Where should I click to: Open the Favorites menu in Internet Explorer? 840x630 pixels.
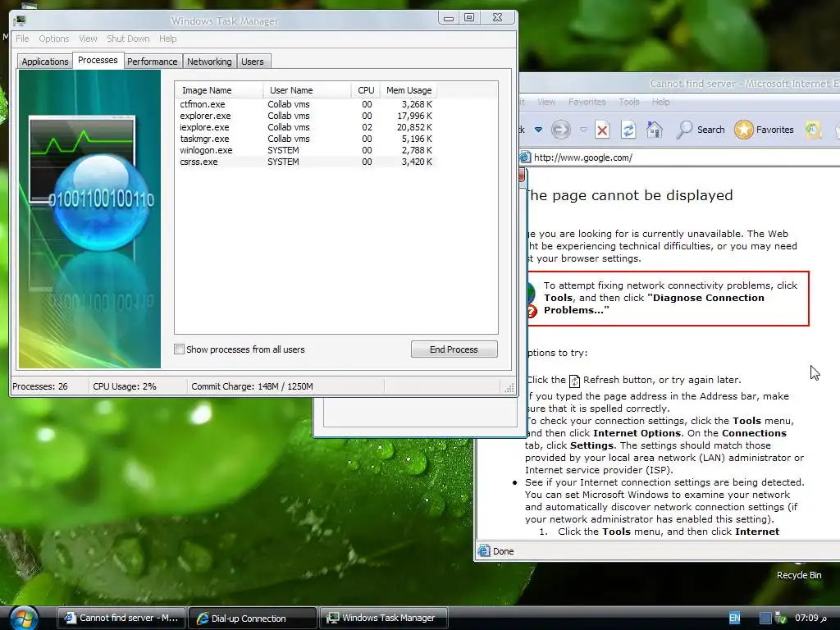click(x=587, y=102)
